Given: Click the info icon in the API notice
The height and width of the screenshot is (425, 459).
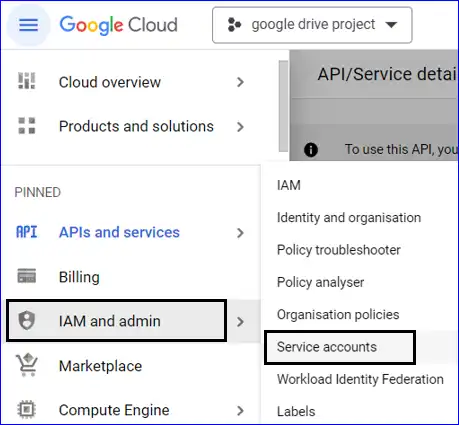Looking at the screenshot, I should tap(311, 149).
